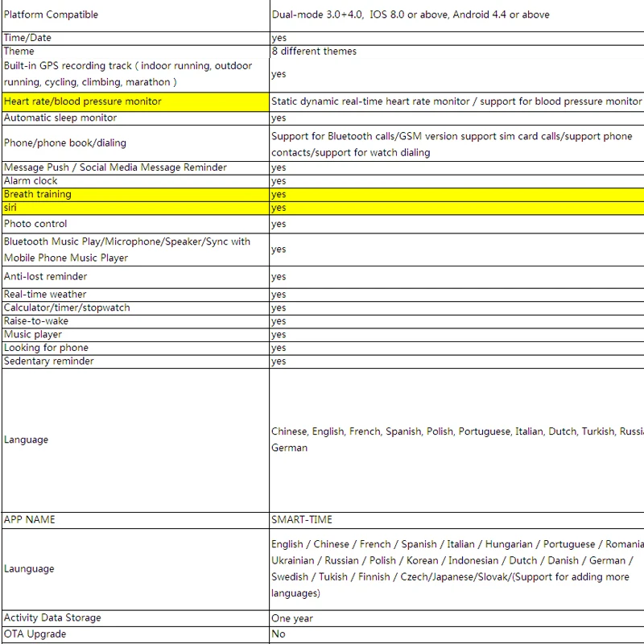Screen dimensions: 644x644
Task: Select the misspelled 'Launguage' label cell
Action: point(135,569)
